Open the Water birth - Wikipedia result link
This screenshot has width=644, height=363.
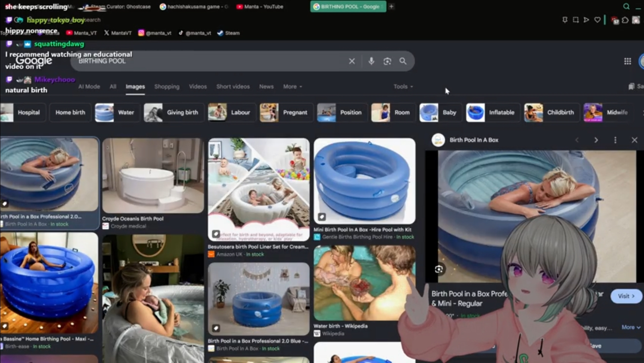pos(340,326)
